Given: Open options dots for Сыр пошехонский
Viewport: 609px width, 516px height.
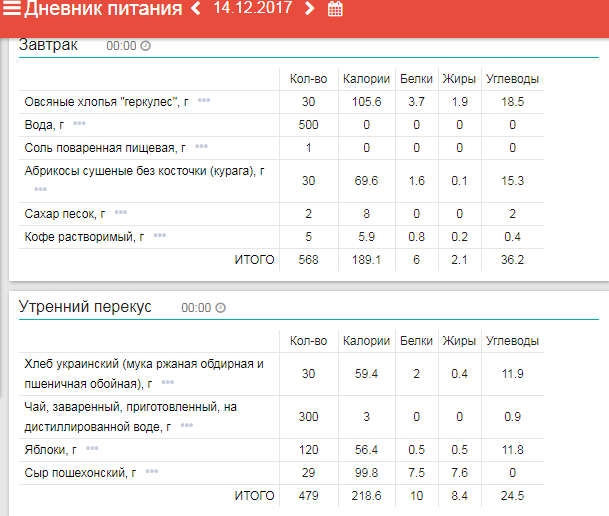Looking at the screenshot, I should point(152,470).
